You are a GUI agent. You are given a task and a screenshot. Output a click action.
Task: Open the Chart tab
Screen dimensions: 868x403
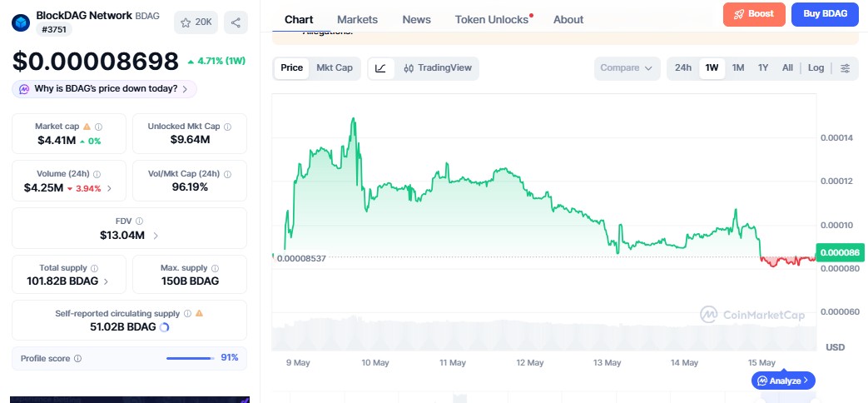(299, 20)
